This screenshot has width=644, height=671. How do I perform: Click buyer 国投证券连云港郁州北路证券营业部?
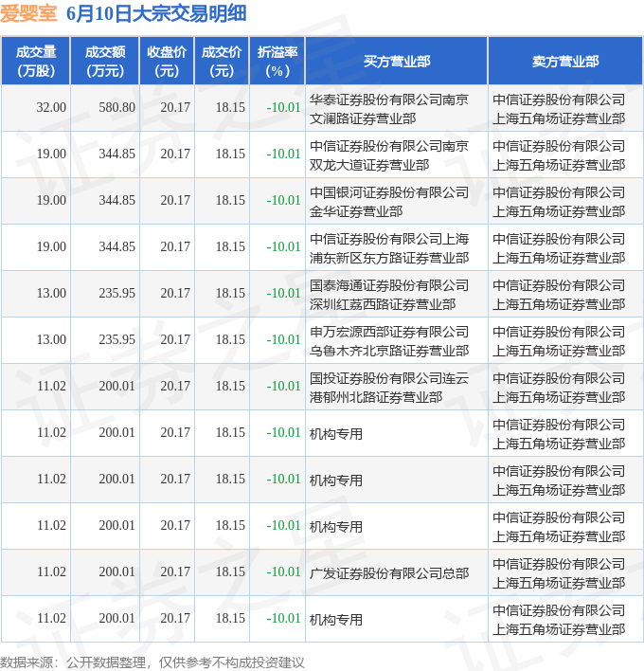pyautogui.click(x=389, y=388)
